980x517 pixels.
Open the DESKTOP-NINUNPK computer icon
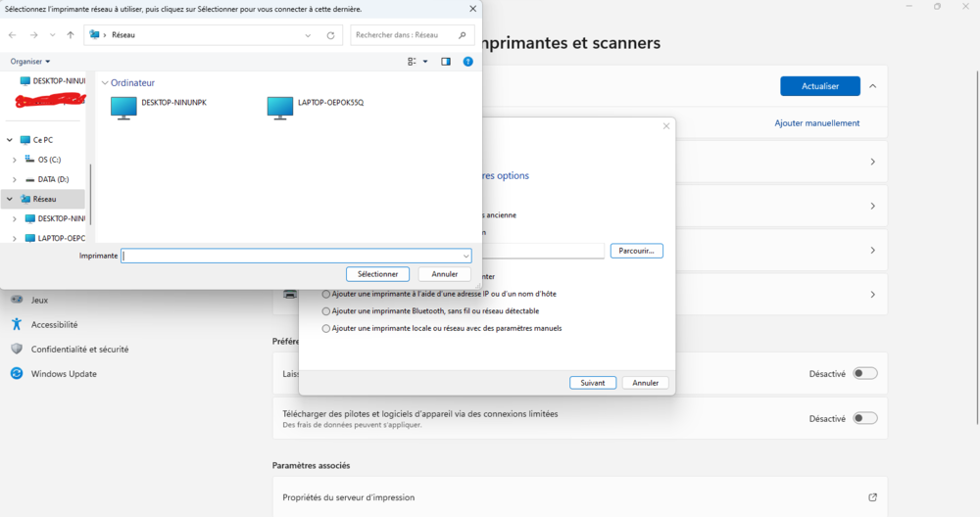124,107
